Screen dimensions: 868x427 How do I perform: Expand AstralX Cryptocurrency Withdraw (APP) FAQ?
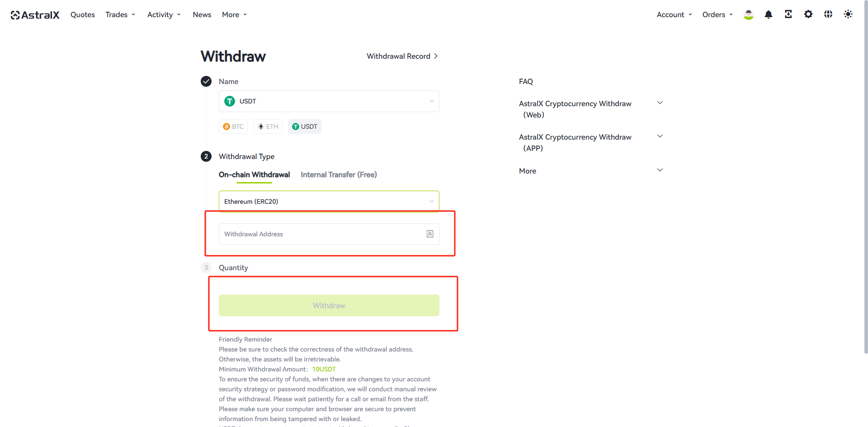[591, 143]
